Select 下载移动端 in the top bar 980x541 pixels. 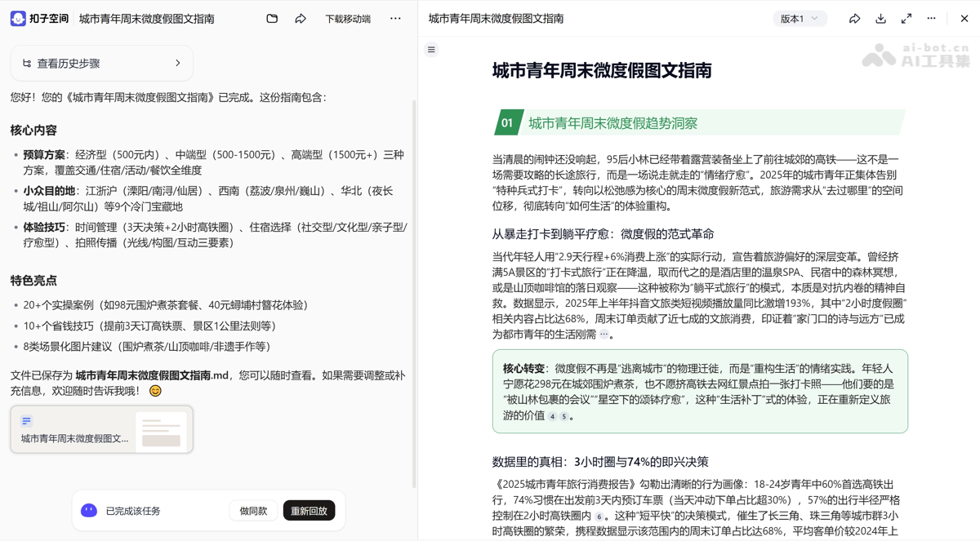click(348, 18)
